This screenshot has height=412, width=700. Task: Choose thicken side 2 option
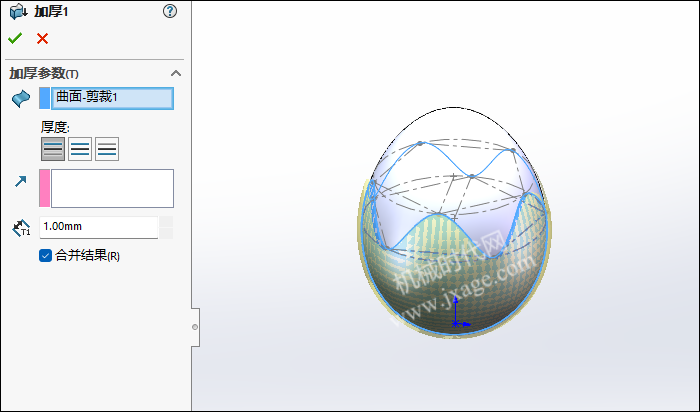pyautogui.click(x=107, y=149)
